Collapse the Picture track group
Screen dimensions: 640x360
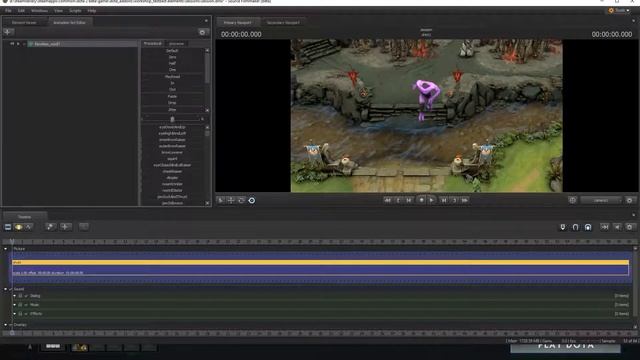pyautogui.click(x=5, y=249)
